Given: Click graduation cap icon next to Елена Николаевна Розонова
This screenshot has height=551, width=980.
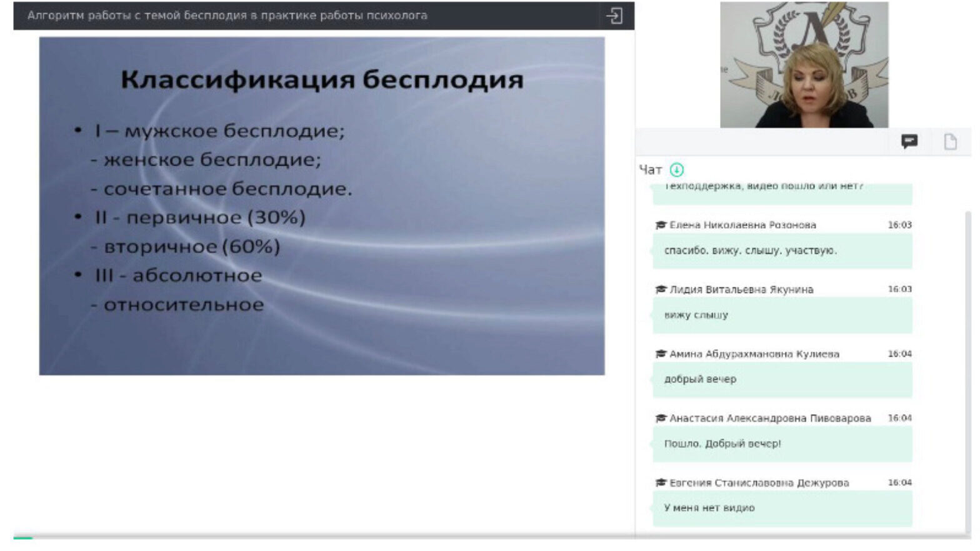Looking at the screenshot, I should point(661,225).
